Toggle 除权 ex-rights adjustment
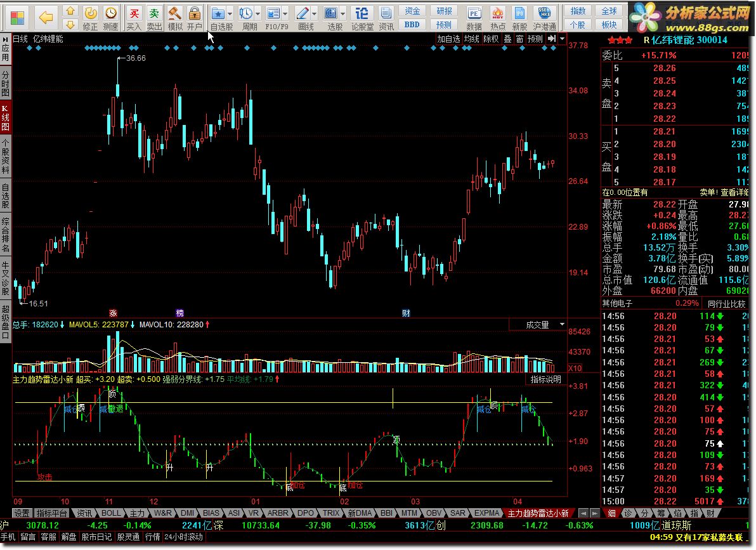756x550 pixels. 491,39
